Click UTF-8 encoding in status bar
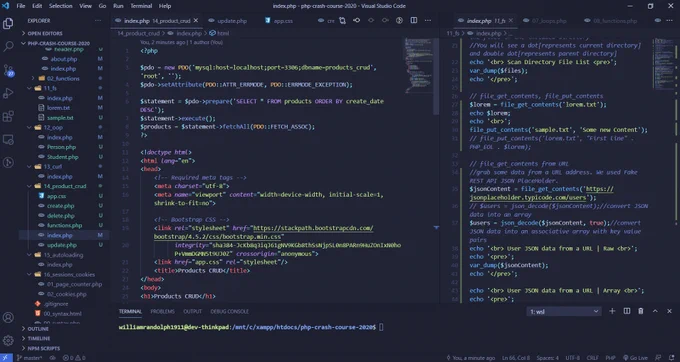The image size is (680, 362). [572, 358]
